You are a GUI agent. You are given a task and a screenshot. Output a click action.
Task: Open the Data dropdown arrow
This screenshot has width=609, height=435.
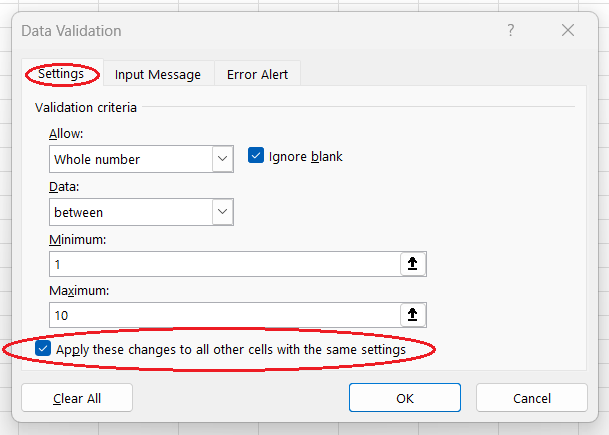tap(222, 212)
